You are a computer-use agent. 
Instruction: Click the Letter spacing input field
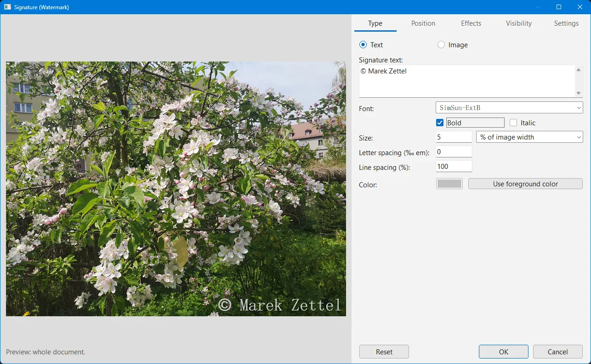point(454,151)
